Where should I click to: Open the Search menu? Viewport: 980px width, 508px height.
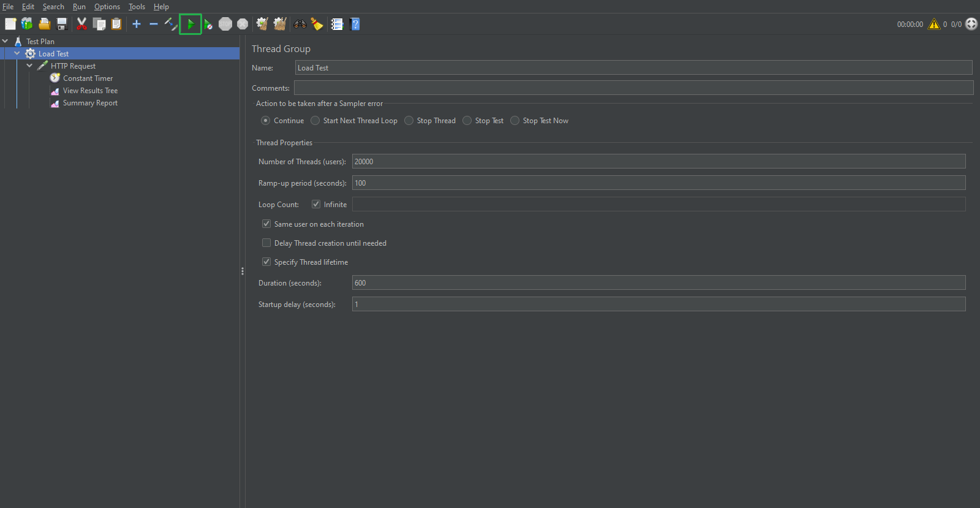(x=53, y=7)
